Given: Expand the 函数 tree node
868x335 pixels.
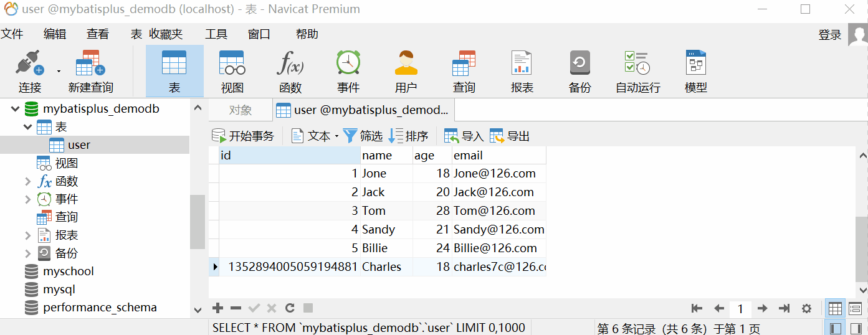Looking at the screenshot, I should [27, 182].
